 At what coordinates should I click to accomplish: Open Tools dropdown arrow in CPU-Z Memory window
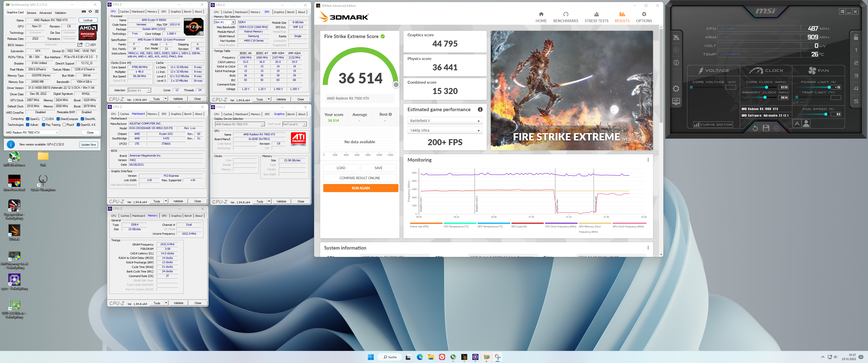(166, 303)
